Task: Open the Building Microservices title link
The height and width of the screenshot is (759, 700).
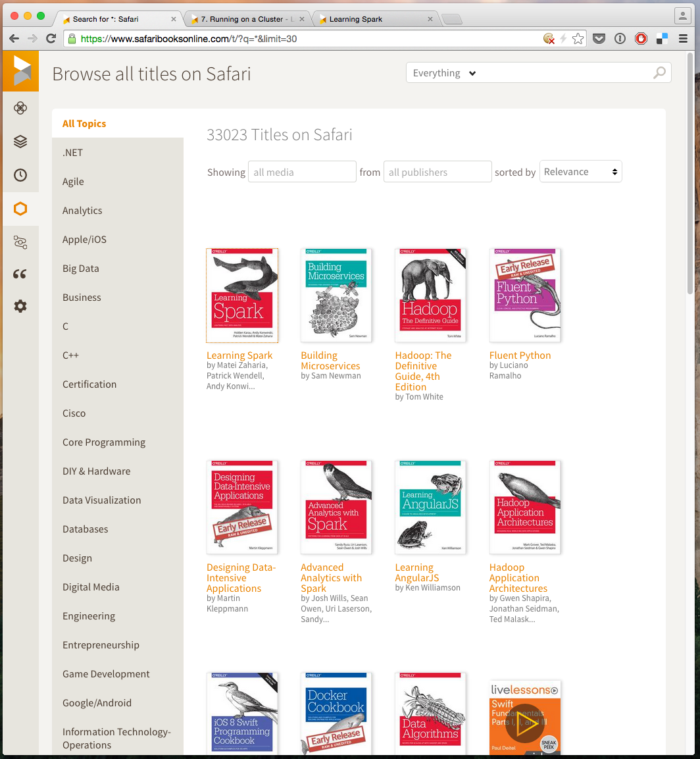Action: coord(330,361)
